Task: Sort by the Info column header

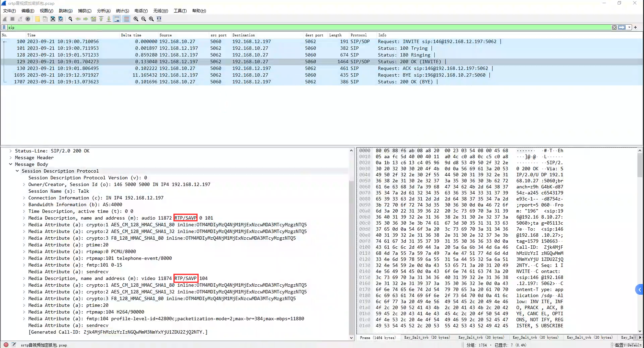Action: coord(509,35)
